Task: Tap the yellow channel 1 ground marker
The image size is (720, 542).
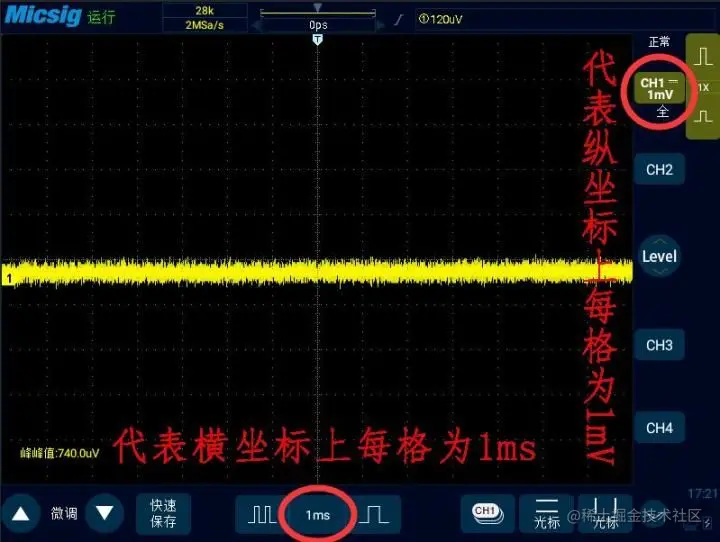Action: pos(8,278)
